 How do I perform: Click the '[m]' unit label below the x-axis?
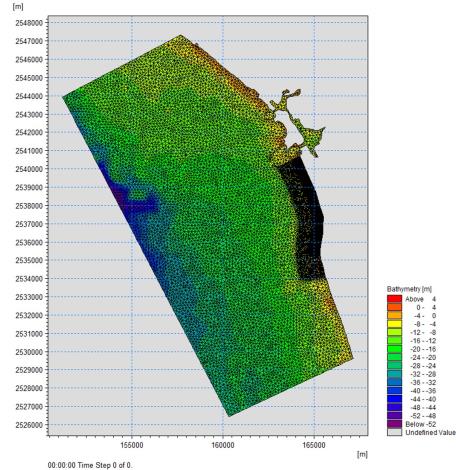pyautogui.click(x=362, y=454)
